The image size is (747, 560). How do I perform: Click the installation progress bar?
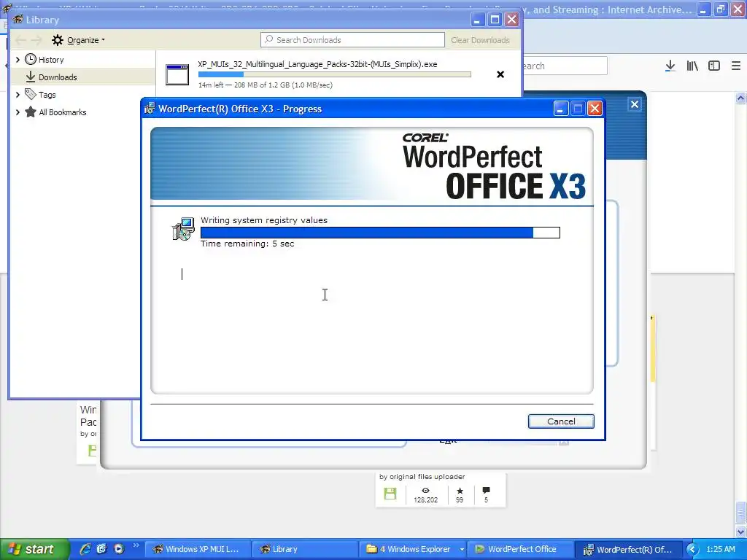click(x=380, y=233)
